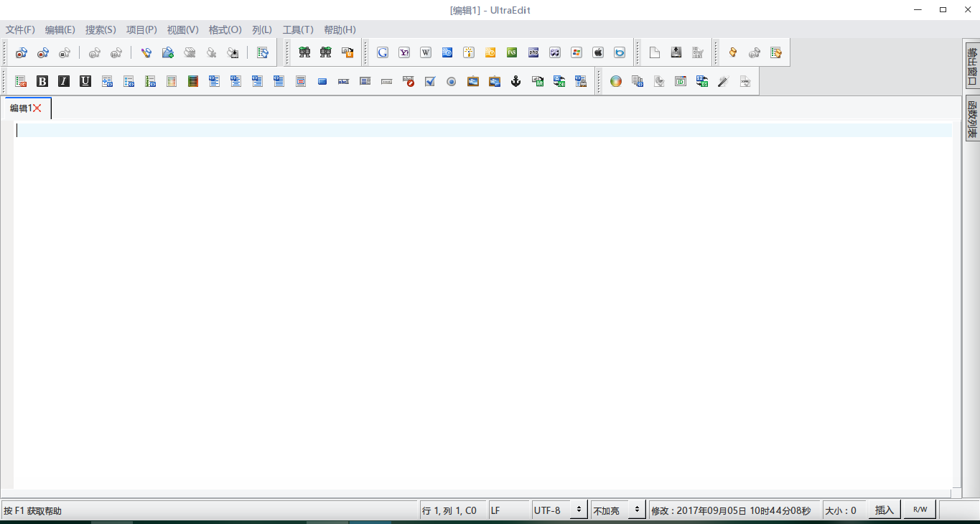Click the folder with green plus icon
Image resolution: width=980 pixels, height=524 pixels.
[168, 52]
